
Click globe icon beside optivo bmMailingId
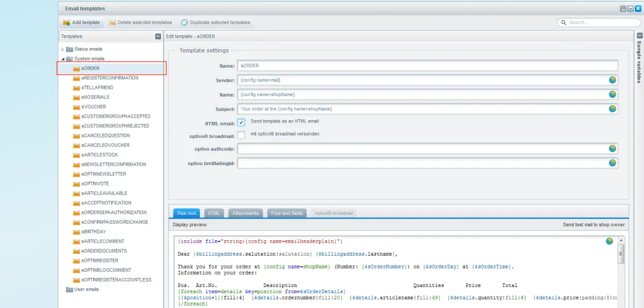click(613, 163)
